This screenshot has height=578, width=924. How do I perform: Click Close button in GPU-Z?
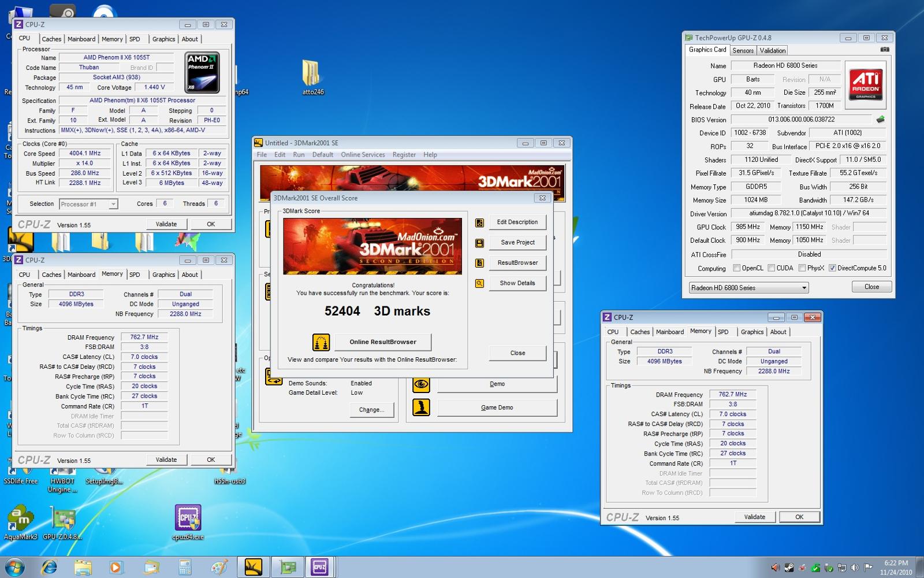871,287
